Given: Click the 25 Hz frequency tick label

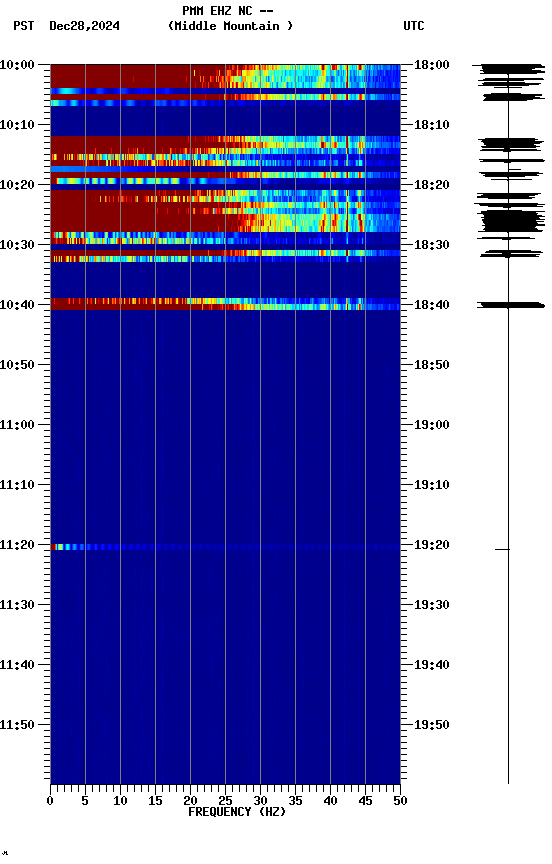Looking at the screenshot, I should pos(225,801).
